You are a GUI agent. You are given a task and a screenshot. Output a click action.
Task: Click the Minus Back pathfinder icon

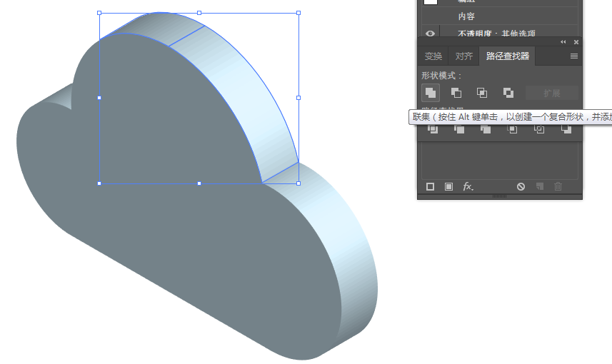coord(566,129)
